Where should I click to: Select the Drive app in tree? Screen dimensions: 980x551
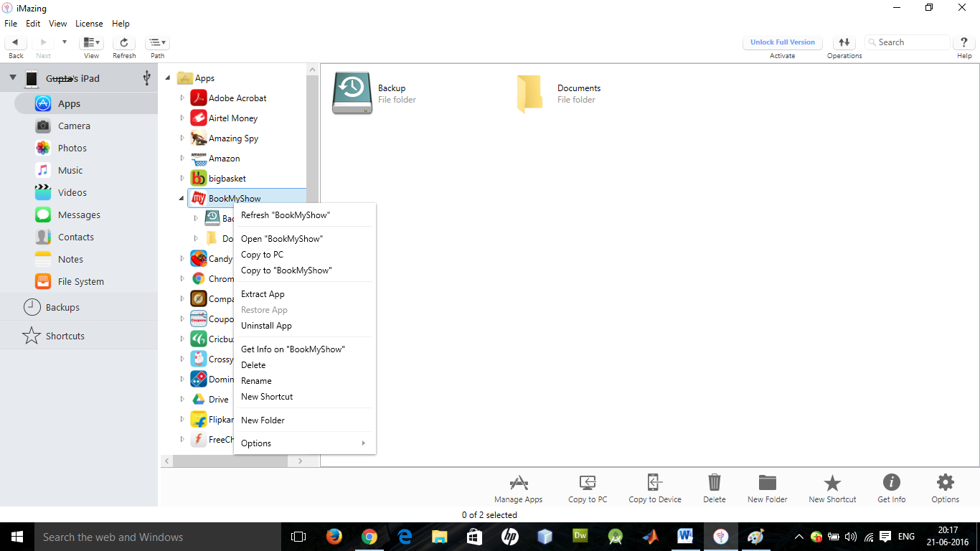[x=209, y=400]
